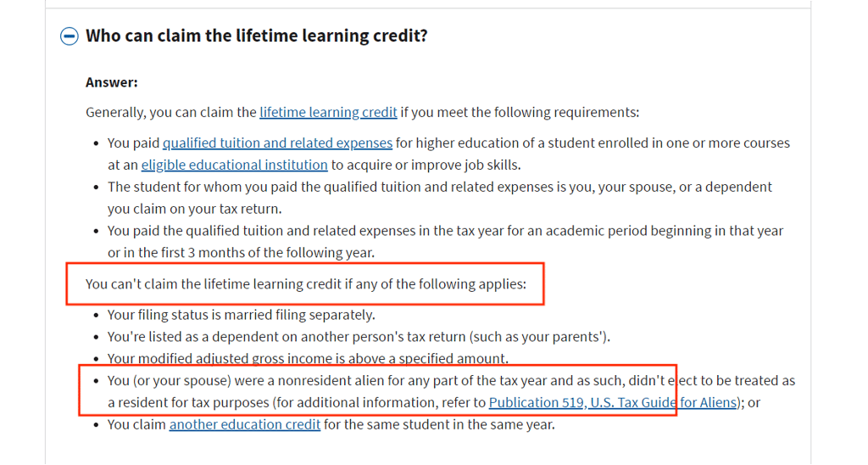Open the "eligible educational institution" link
Screen dimensions: 868x465
234,165
